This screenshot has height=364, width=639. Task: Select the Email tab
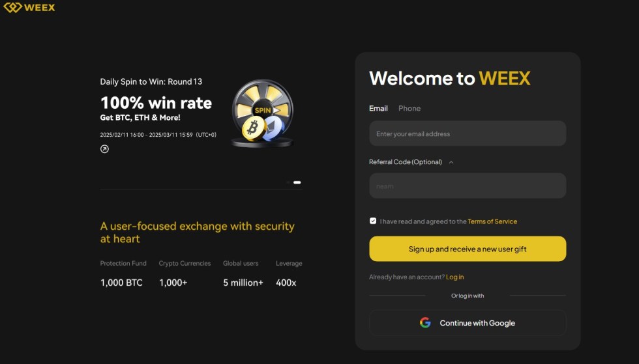(378, 109)
